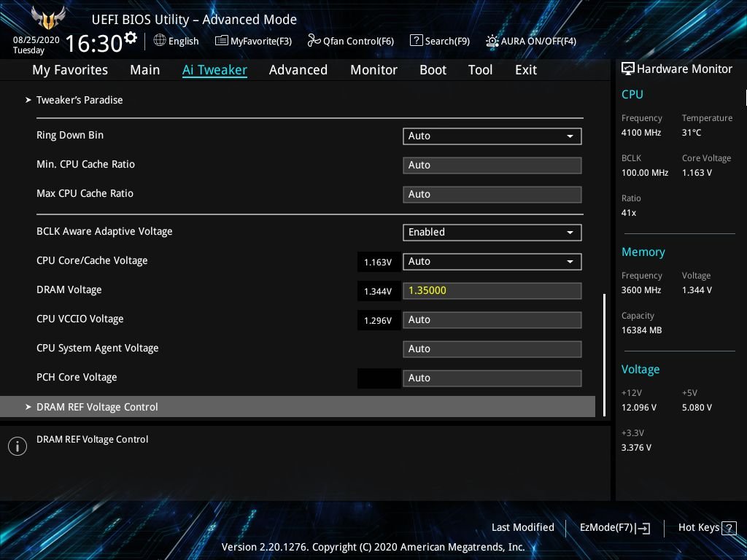Click the Voltage section heading

click(640, 370)
